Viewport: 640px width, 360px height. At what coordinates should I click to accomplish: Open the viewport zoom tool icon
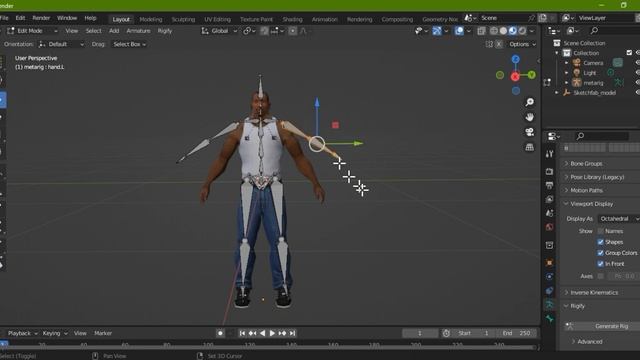point(529,102)
